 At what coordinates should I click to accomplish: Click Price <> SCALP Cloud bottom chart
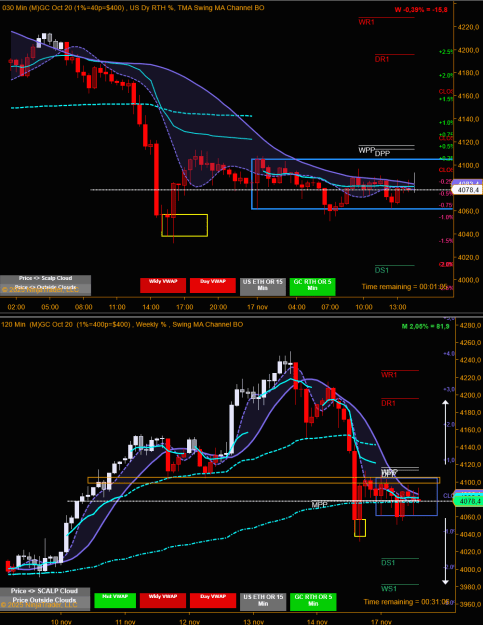45,592
